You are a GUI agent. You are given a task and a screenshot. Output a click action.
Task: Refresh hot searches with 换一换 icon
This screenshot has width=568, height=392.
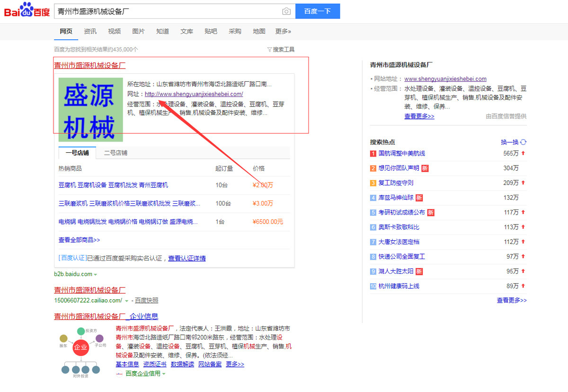[524, 142]
